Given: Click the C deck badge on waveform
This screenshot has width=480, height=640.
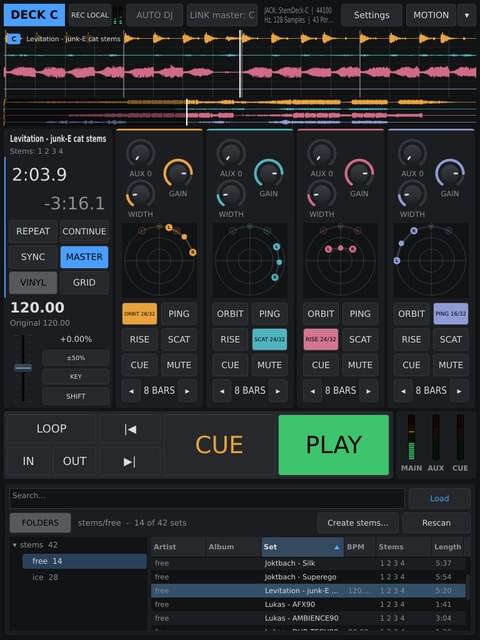Looking at the screenshot, I should pos(14,39).
